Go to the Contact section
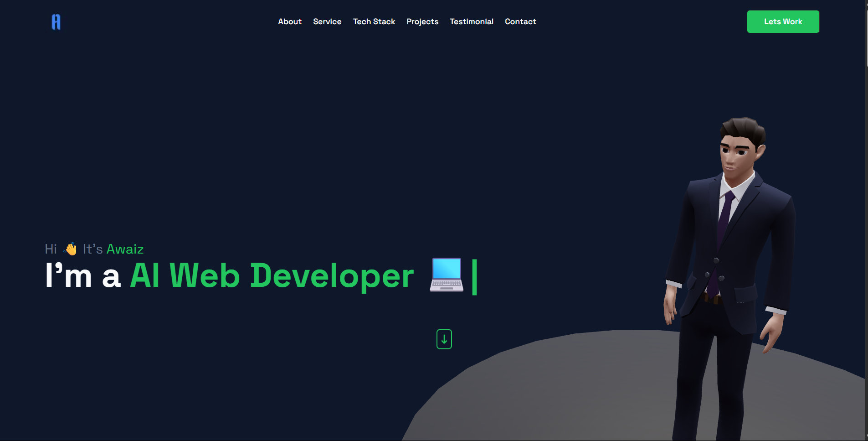This screenshot has width=868, height=441. pos(520,21)
